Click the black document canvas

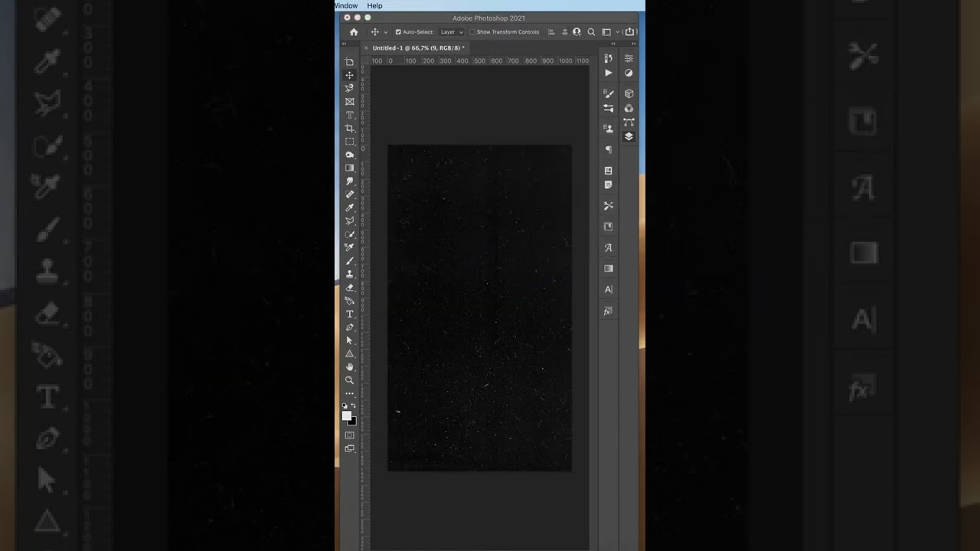click(x=479, y=308)
